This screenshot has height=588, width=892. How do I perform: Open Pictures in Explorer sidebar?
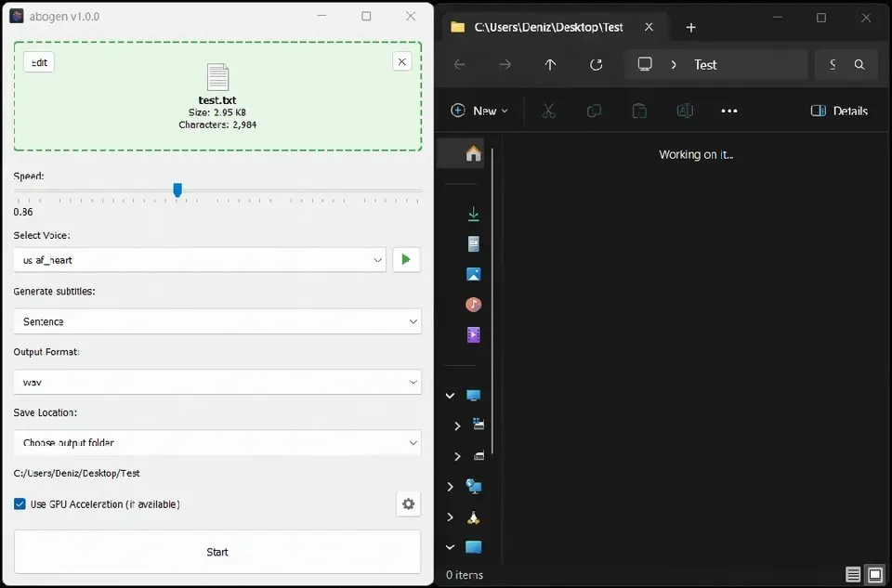coord(473,274)
